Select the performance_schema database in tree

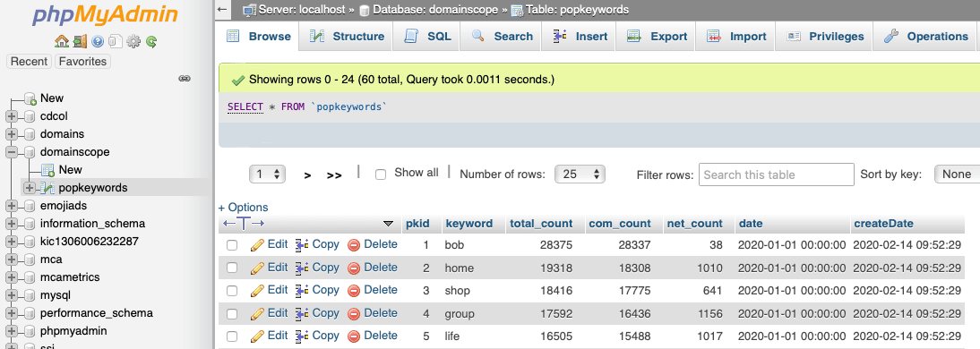pyautogui.click(x=96, y=313)
